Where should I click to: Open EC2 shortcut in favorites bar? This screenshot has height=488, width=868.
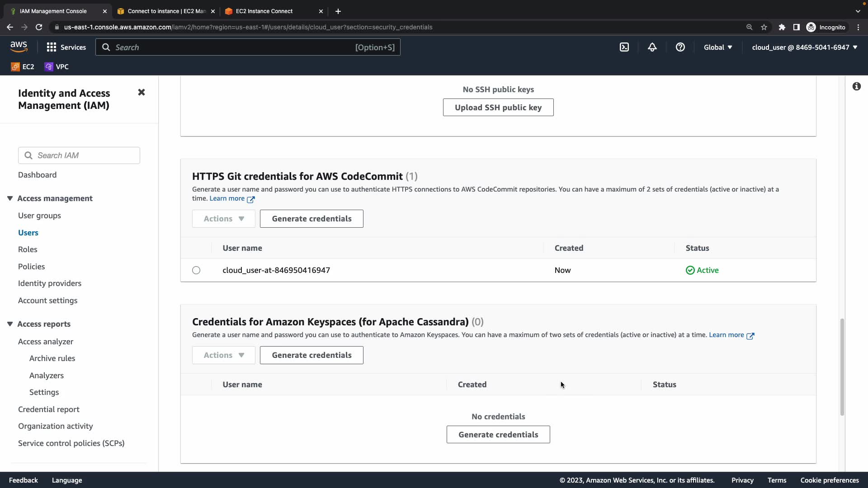click(23, 67)
